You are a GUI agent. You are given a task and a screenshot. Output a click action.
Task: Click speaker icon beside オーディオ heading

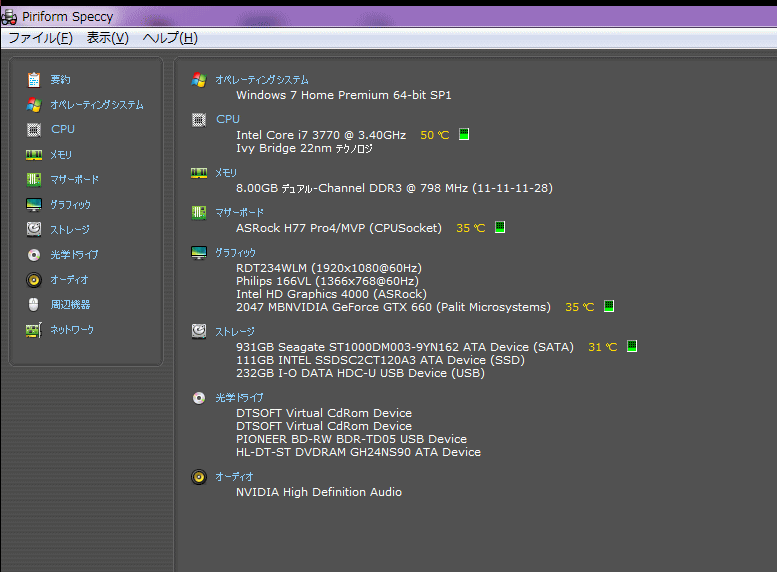199,477
